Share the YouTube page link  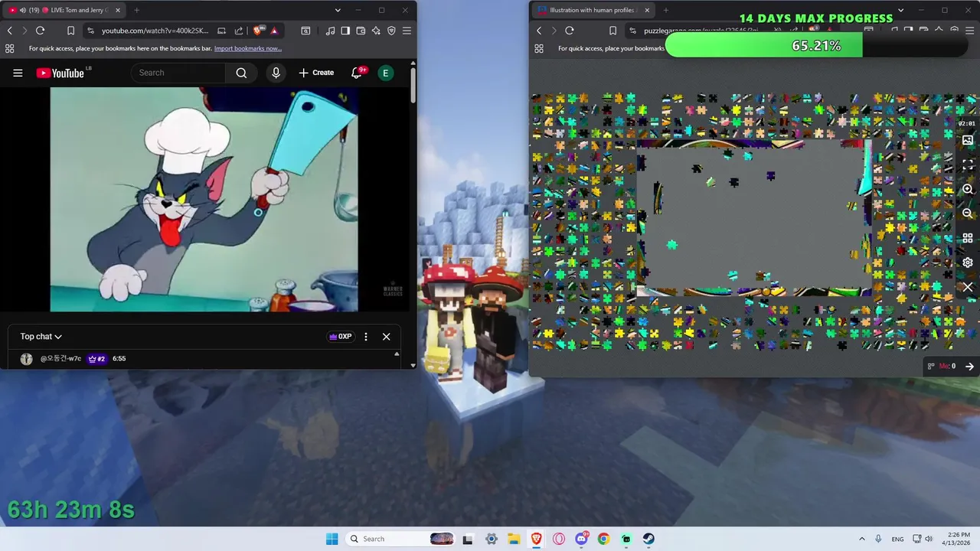(238, 31)
